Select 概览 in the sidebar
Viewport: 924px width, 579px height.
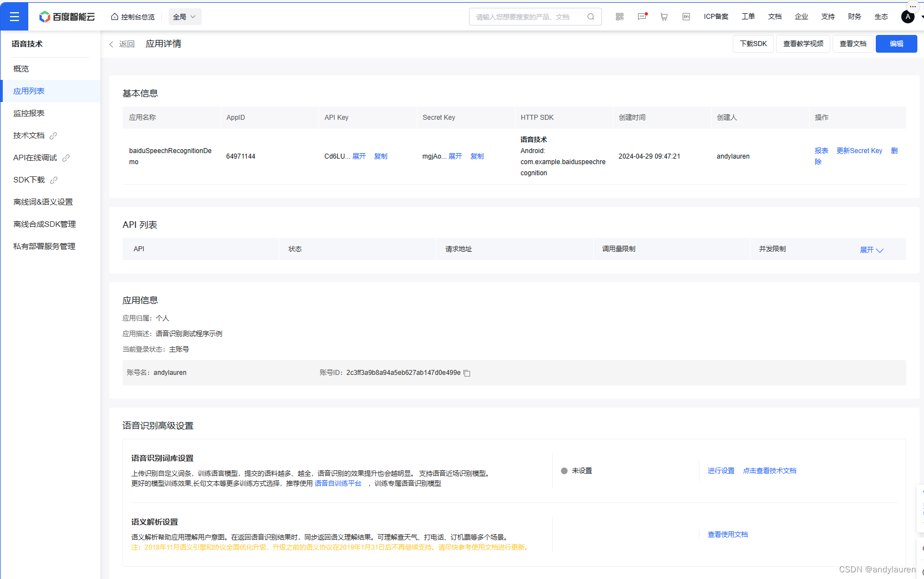50,69
